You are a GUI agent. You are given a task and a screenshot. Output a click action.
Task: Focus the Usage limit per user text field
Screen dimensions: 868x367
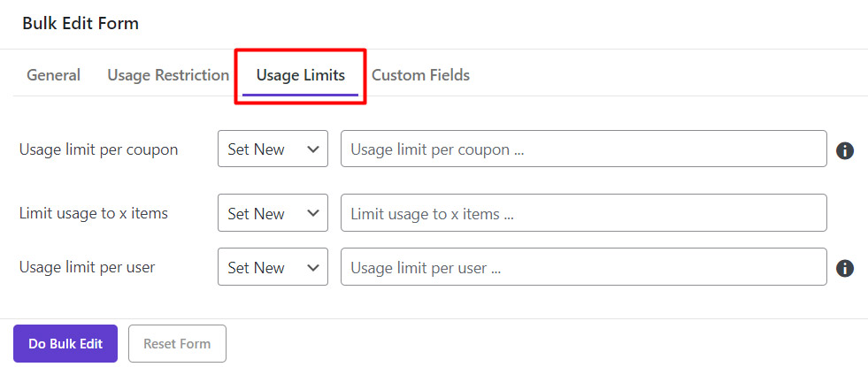click(x=583, y=267)
